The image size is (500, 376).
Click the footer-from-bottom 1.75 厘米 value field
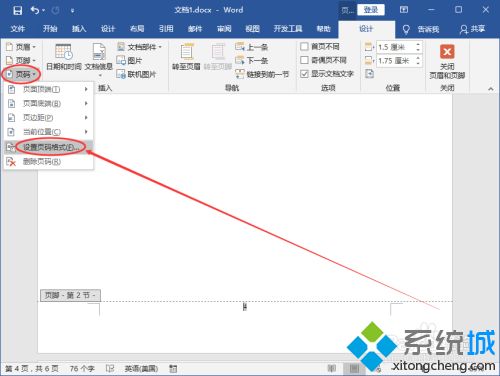click(x=395, y=61)
